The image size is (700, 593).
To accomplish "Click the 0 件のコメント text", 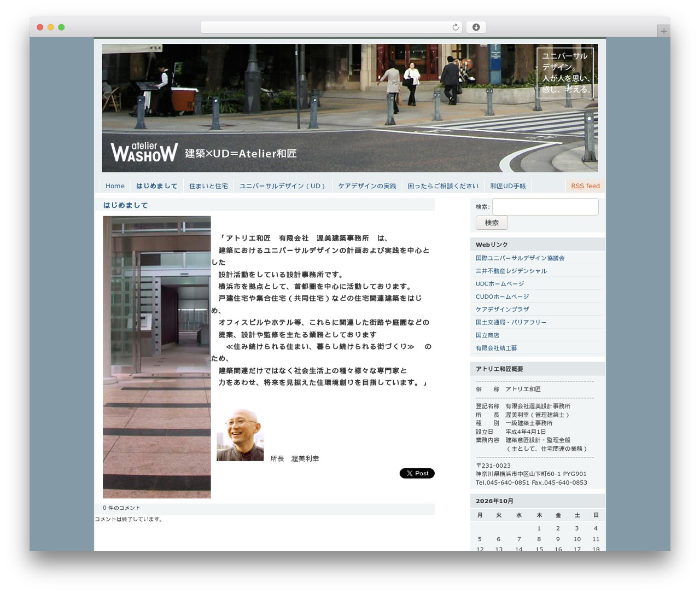I will (121, 508).
